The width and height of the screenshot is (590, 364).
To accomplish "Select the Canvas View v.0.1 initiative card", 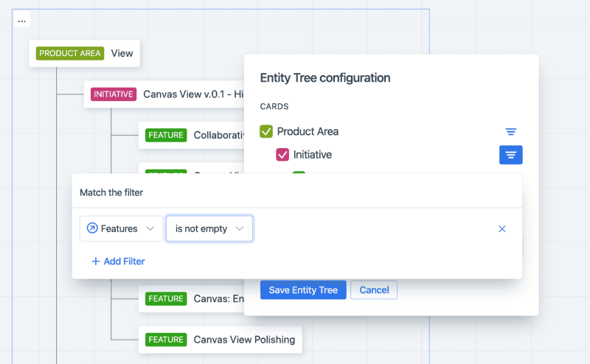I will 164,94.
